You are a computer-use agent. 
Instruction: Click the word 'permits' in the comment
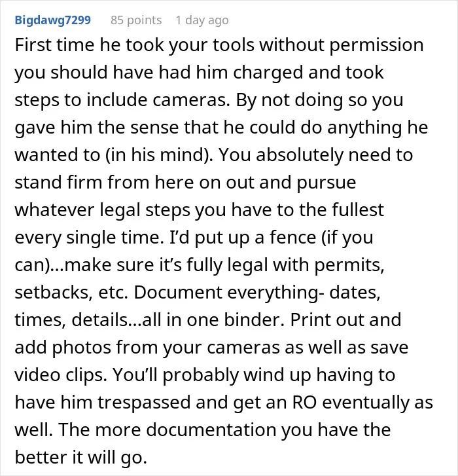[349, 265]
